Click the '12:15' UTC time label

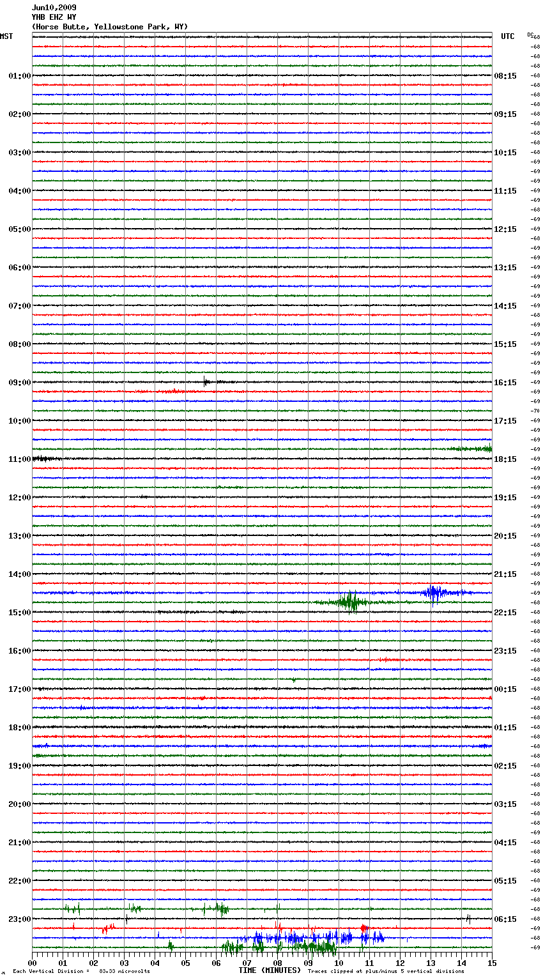(x=505, y=229)
